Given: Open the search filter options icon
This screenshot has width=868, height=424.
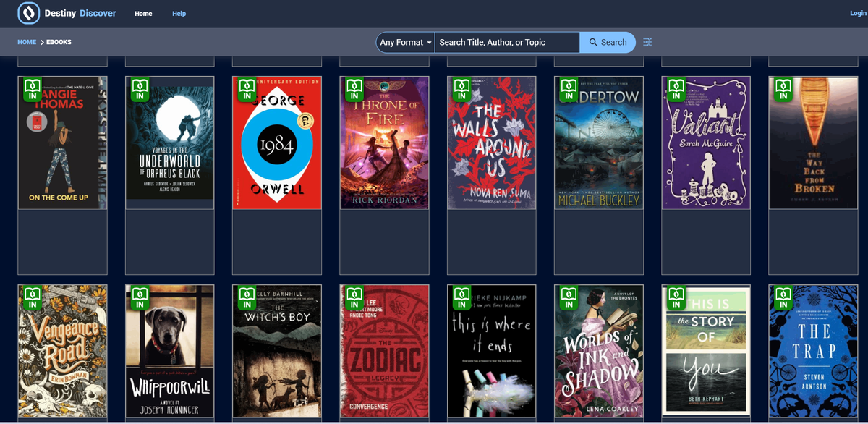Looking at the screenshot, I should pos(647,42).
